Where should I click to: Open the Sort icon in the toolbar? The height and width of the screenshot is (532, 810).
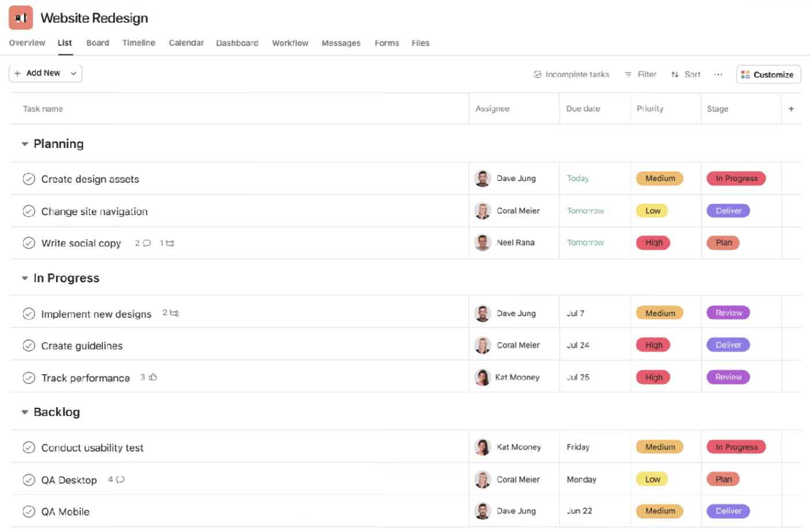(675, 74)
